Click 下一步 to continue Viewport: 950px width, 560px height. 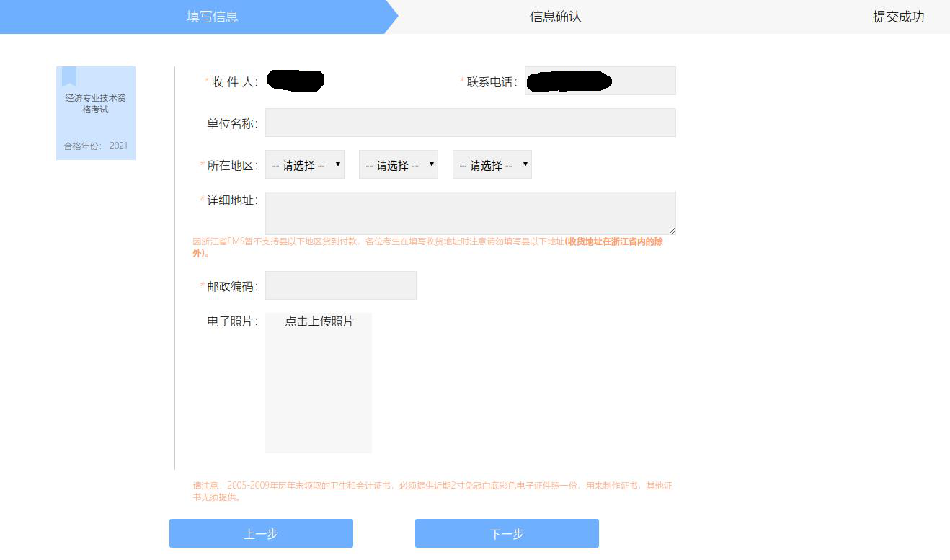click(x=507, y=533)
